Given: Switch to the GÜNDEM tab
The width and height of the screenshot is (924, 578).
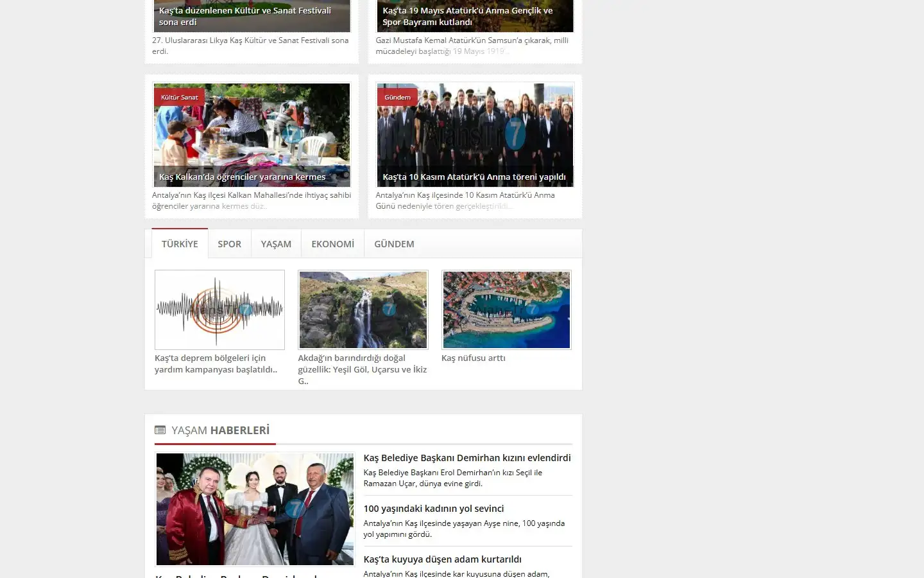Looking at the screenshot, I should click(x=394, y=244).
